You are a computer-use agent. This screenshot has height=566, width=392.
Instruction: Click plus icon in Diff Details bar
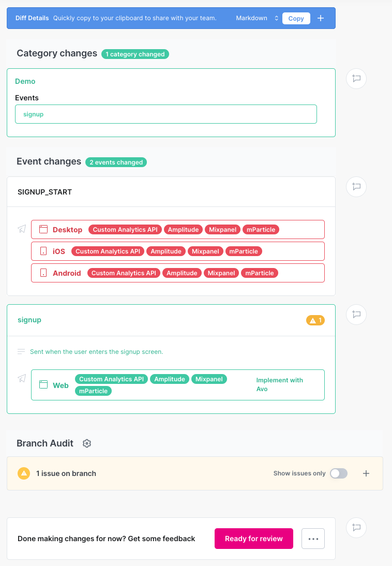[321, 18]
